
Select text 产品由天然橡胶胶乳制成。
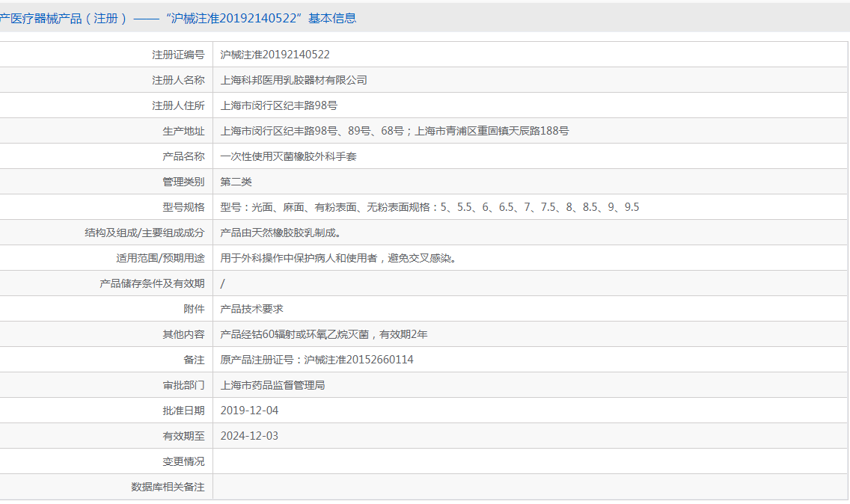(281, 233)
